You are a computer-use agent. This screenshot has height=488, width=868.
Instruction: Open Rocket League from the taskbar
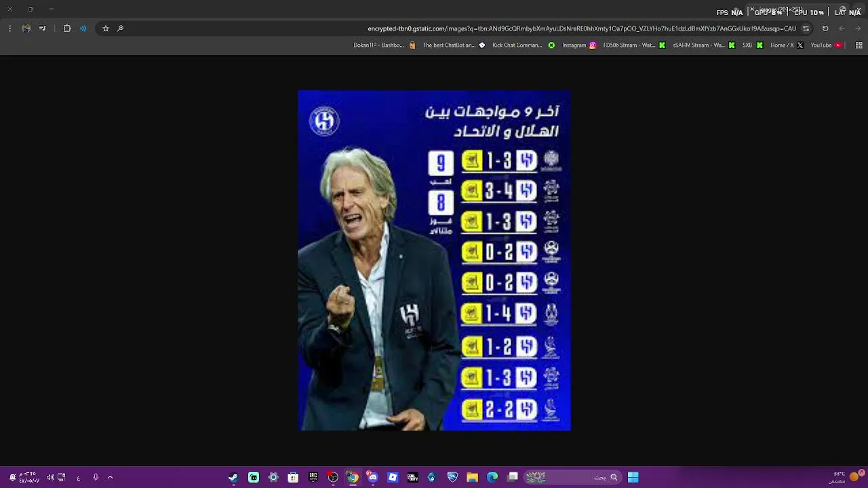pos(452,477)
